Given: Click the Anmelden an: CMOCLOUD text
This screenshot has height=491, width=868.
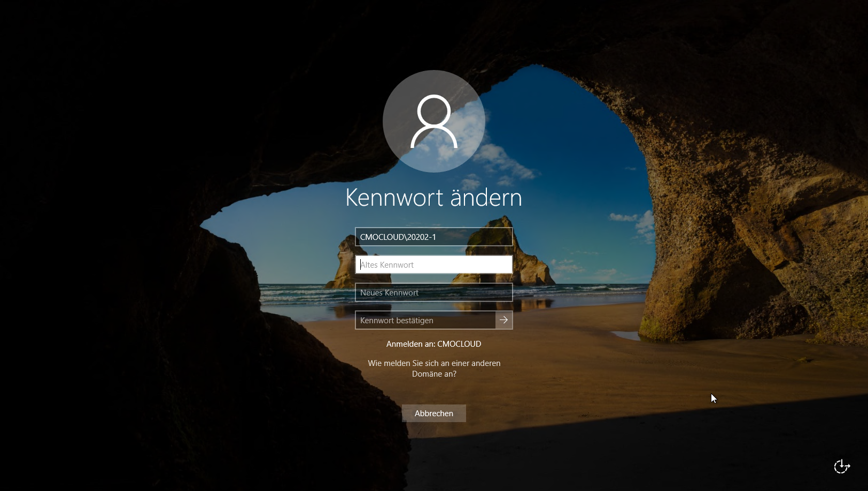Looking at the screenshot, I should [433, 344].
